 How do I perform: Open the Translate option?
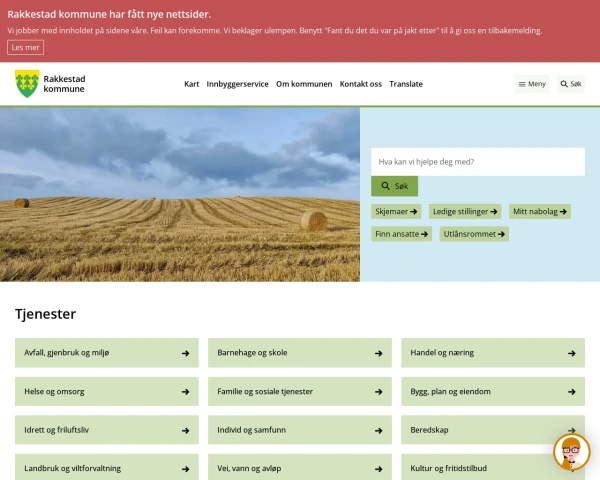point(406,84)
